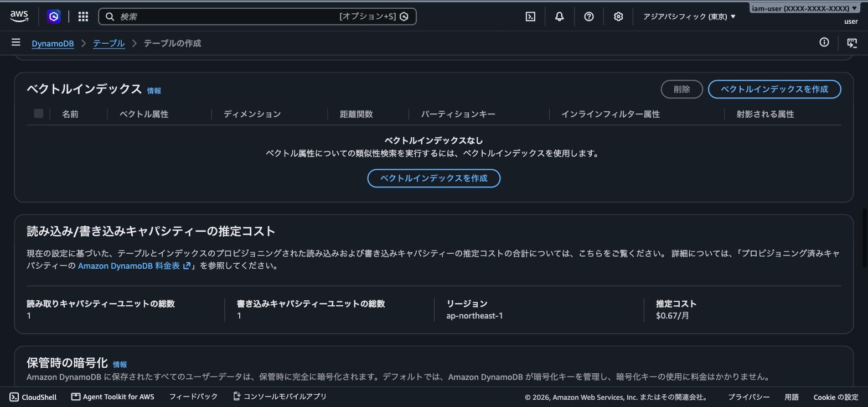Click 読み取りキャパシティーユニットの総数 label
The height and width of the screenshot is (407, 868).
pos(101,304)
